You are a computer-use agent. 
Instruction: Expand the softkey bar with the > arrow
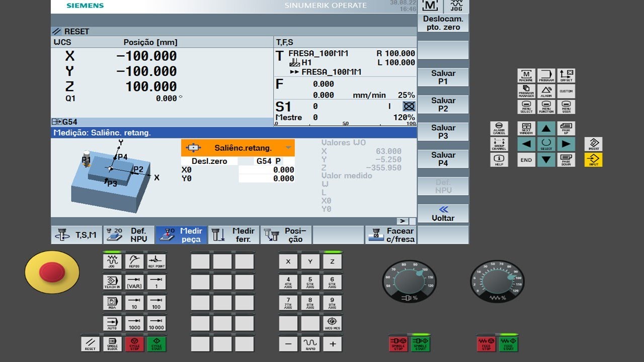click(x=402, y=221)
